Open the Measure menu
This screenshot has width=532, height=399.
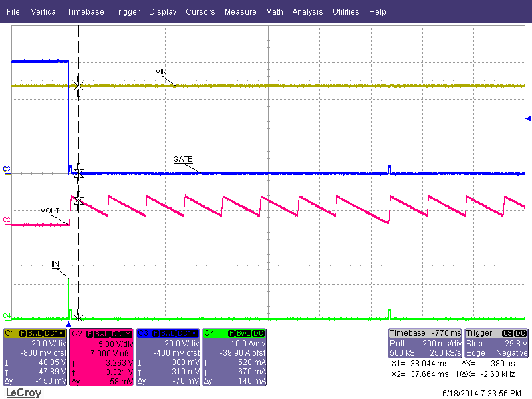coord(240,11)
